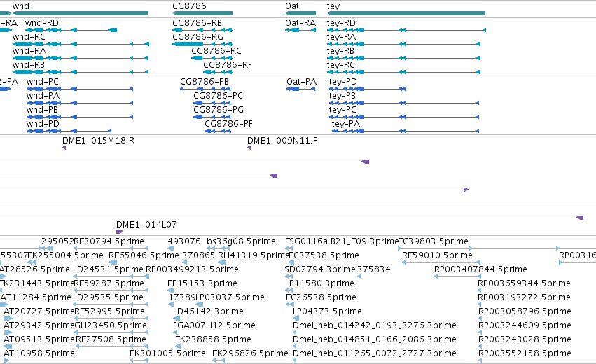The height and width of the screenshot is (364, 596).
Task: Pick protein CG8786-PF
Action: (x=228, y=124)
